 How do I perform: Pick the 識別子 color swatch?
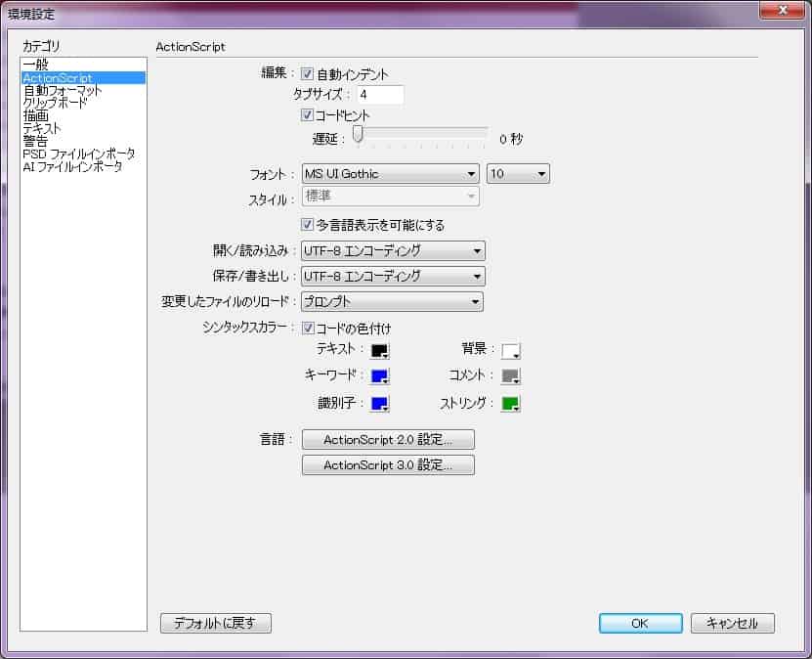coord(379,404)
